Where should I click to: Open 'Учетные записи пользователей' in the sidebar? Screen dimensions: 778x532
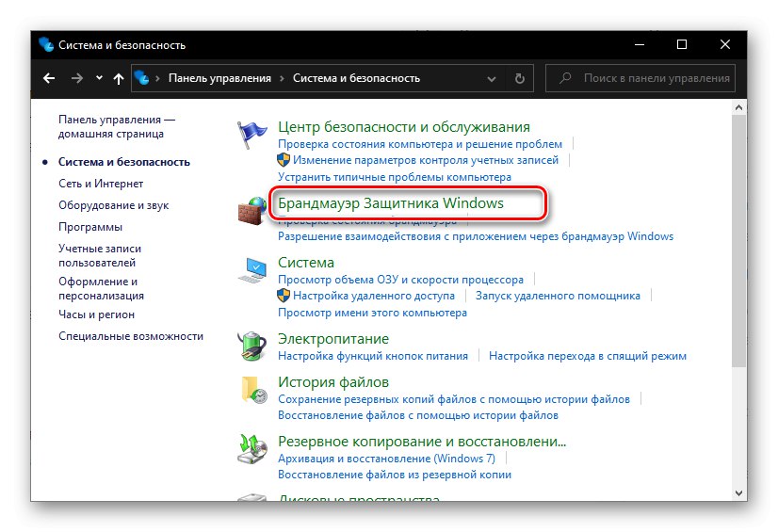click(x=100, y=255)
